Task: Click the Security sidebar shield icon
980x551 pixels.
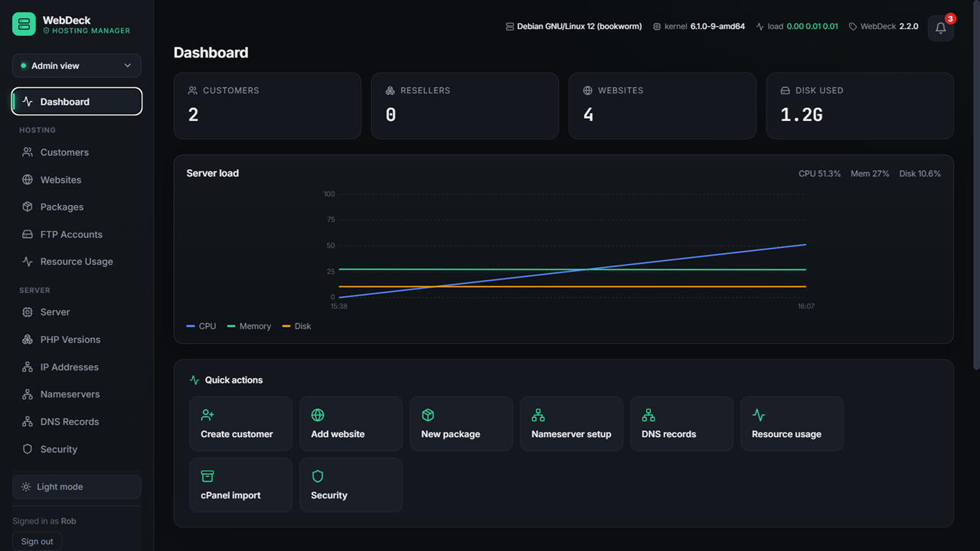Action: click(x=28, y=449)
